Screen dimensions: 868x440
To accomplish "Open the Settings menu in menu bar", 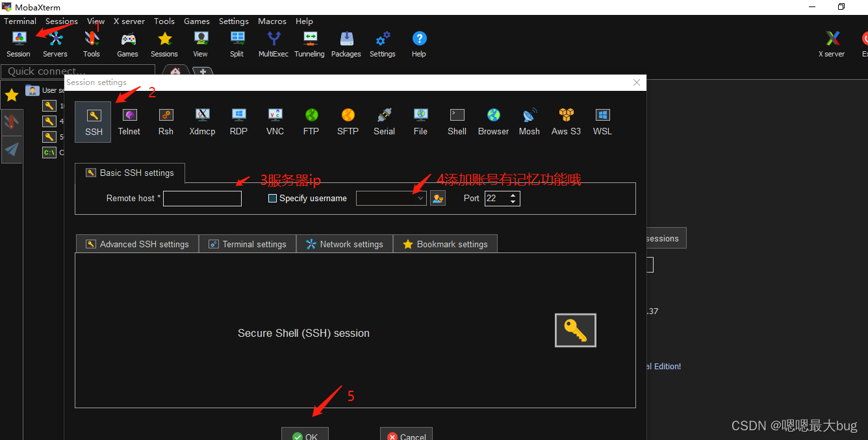I will coord(234,21).
